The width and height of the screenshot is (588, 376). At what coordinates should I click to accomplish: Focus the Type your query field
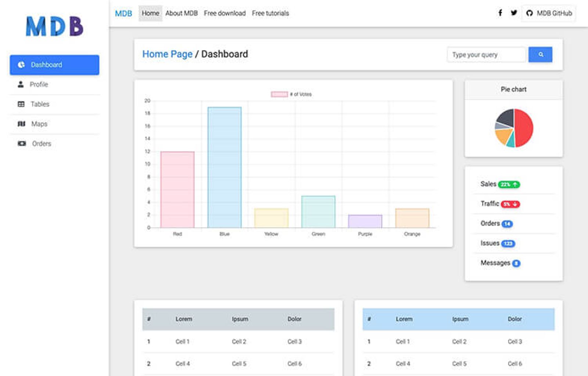[x=487, y=55]
